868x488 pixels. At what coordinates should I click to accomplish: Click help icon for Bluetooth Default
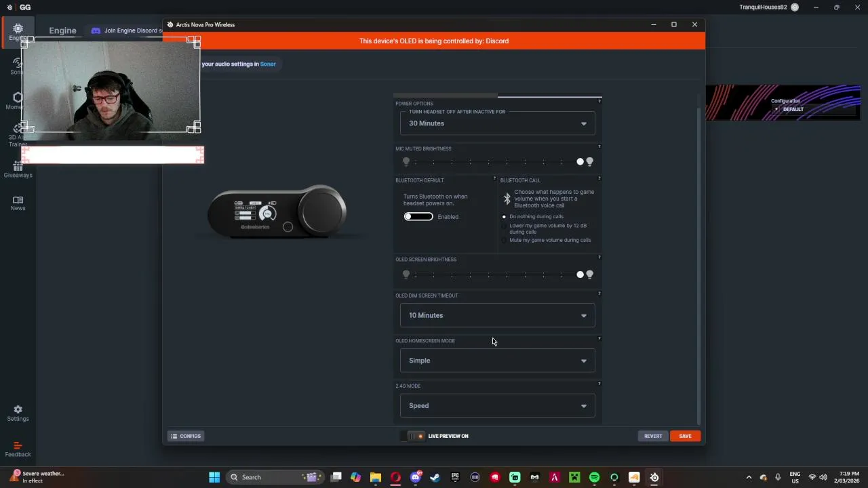(x=494, y=178)
